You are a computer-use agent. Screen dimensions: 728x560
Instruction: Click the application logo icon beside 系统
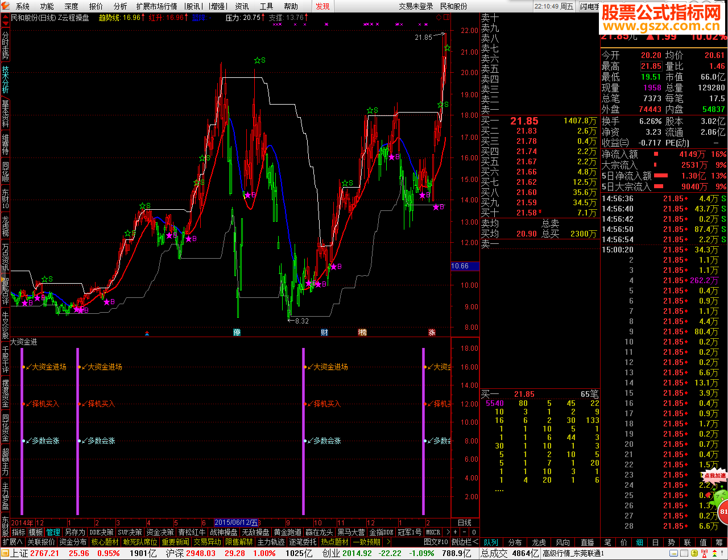click(x=6, y=6)
